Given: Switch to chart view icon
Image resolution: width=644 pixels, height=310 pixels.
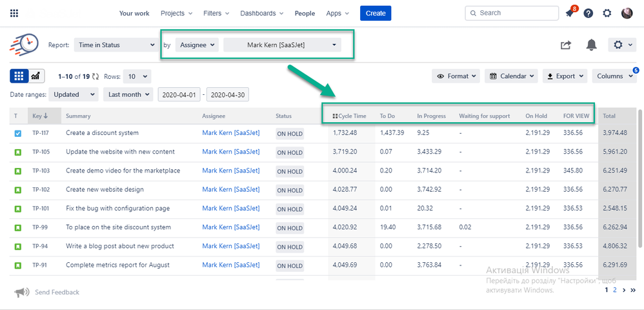Looking at the screenshot, I should click(x=36, y=76).
